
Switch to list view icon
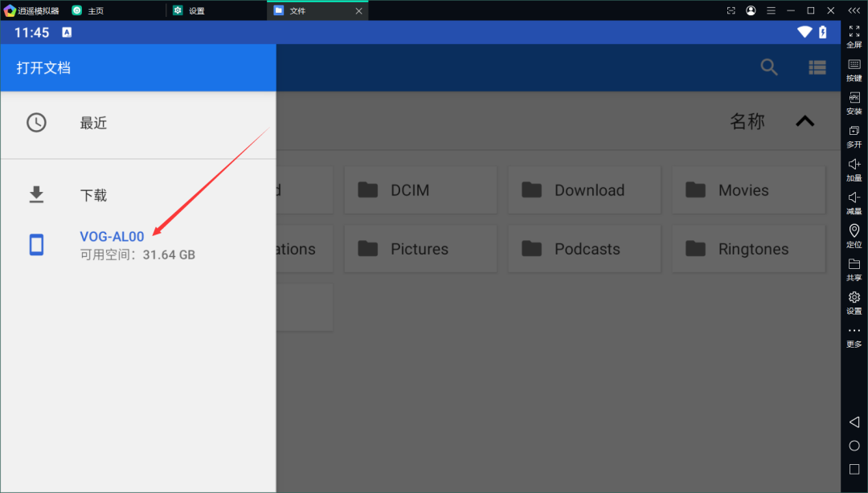pos(817,67)
